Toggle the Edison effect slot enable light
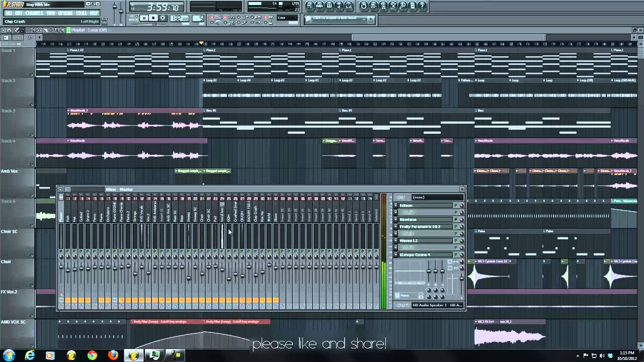The width and height of the screenshot is (644, 362). pyautogui.click(x=456, y=205)
